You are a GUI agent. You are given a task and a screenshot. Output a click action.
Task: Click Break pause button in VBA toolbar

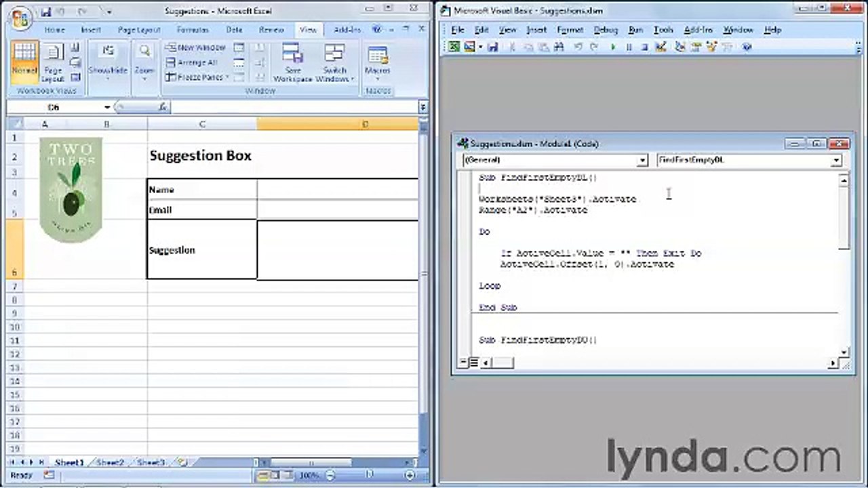[629, 47]
